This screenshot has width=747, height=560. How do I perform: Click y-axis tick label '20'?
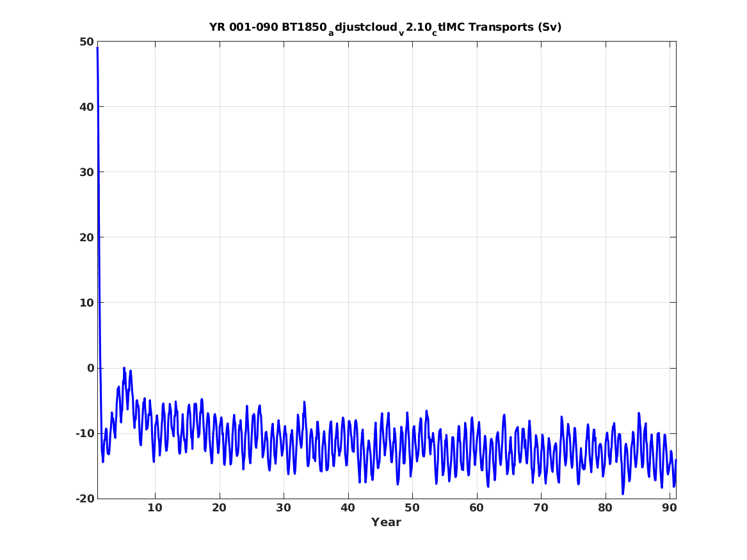[x=86, y=237]
